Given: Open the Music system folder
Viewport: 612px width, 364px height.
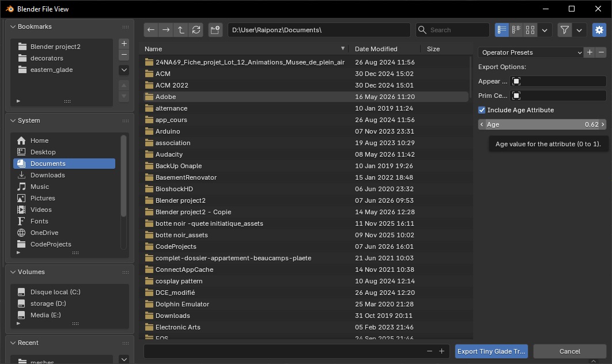Looking at the screenshot, I should [65, 187].
